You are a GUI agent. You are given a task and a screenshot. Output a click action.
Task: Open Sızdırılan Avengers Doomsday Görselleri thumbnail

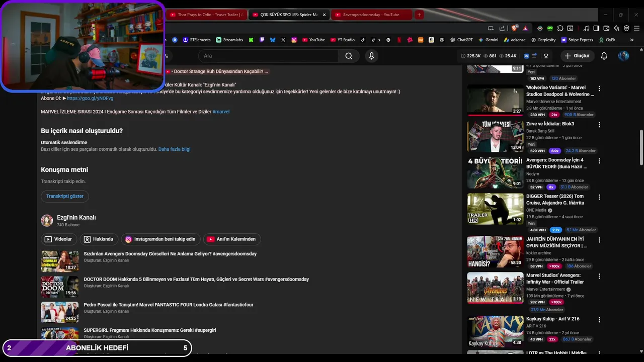point(60,261)
